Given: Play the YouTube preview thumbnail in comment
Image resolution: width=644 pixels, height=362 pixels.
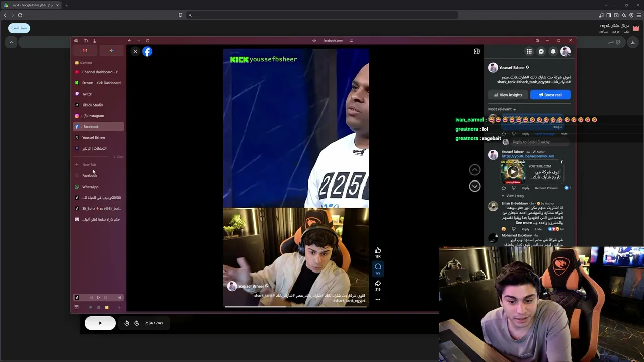Looking at the screenshot, I should (513, 172).
